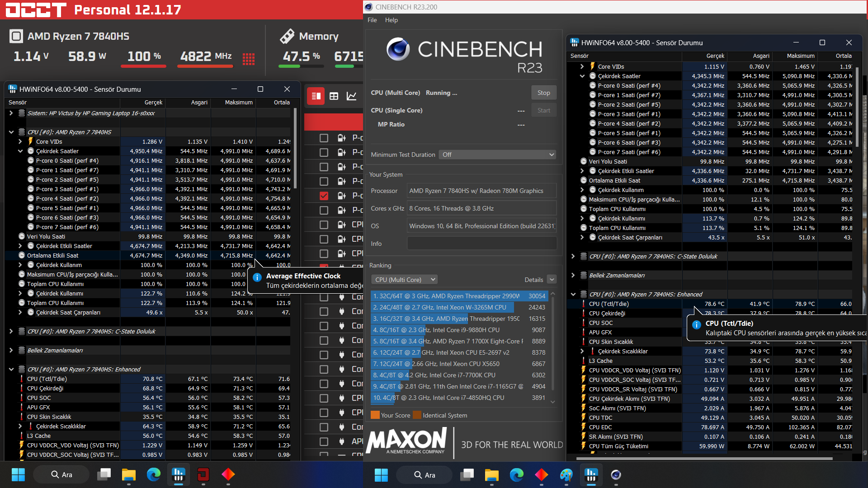This screenshot has width=868, height=488.
Task: Open OCCT from the left taskbar
Action: [x=203, y=474]
